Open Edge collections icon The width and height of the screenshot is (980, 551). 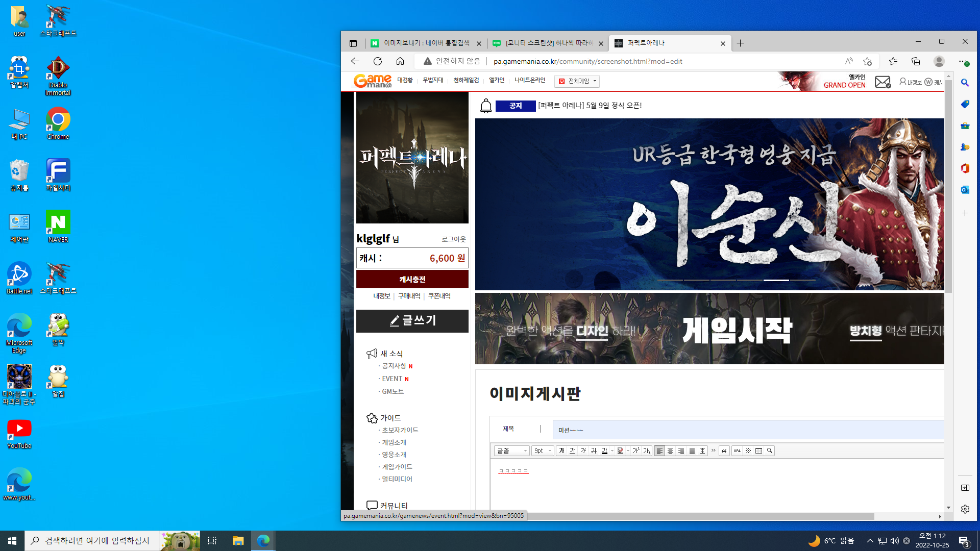(x=916, y=61)
